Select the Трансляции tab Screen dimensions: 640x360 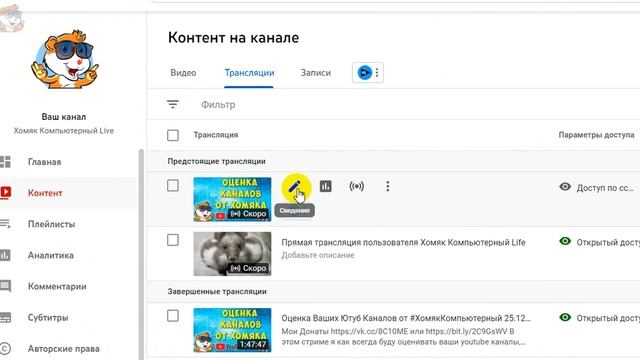tap(249, 73)
